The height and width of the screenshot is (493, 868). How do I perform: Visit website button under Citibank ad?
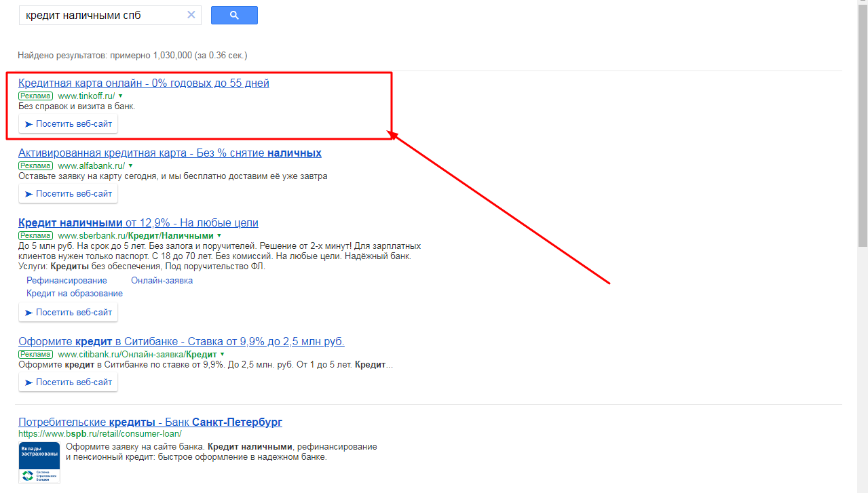pos(68,382)
